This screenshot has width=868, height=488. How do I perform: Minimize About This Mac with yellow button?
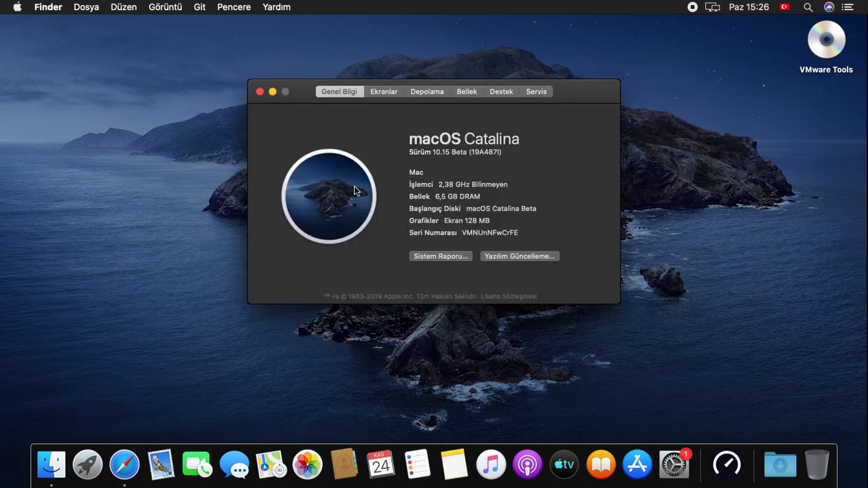click(x=273, y=91)
